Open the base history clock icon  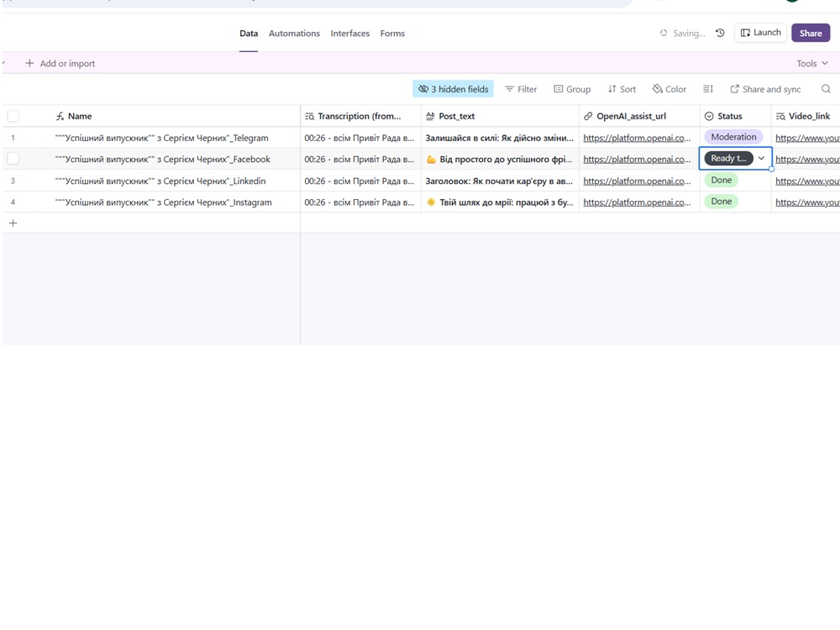pyautogui.click(x=720, y=33)
